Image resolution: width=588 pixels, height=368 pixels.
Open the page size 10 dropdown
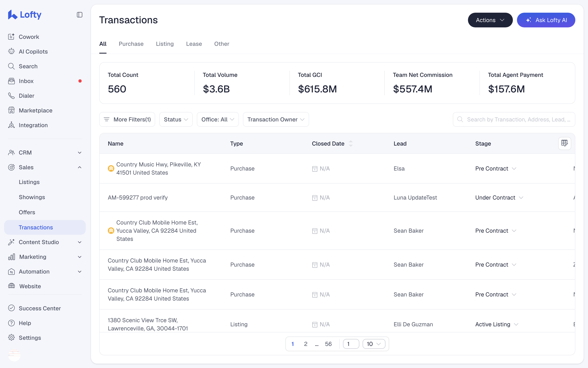(374, 344)
